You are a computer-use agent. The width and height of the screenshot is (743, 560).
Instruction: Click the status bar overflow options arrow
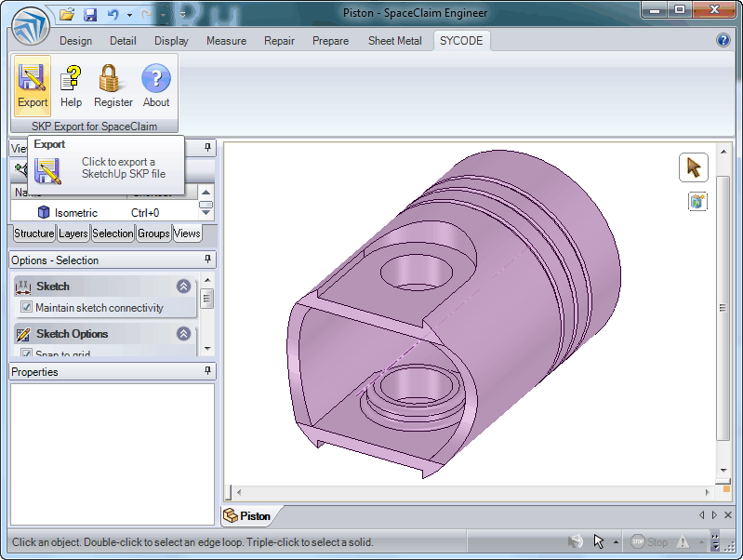tap(715, 541)
